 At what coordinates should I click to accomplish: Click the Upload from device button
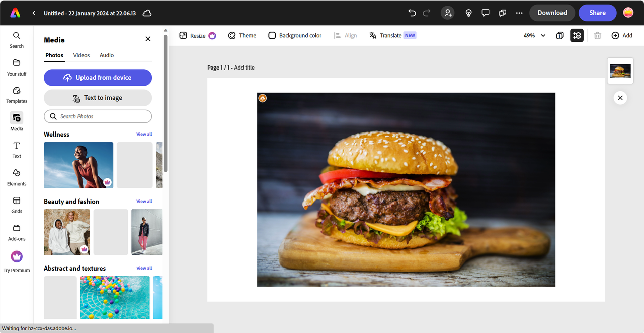(98, 78)
